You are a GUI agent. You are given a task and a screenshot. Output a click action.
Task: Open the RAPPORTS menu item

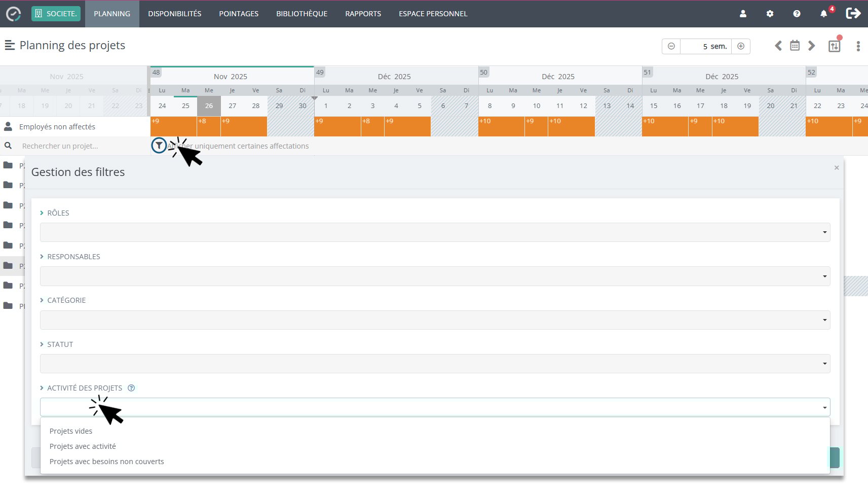pos(363,14)
